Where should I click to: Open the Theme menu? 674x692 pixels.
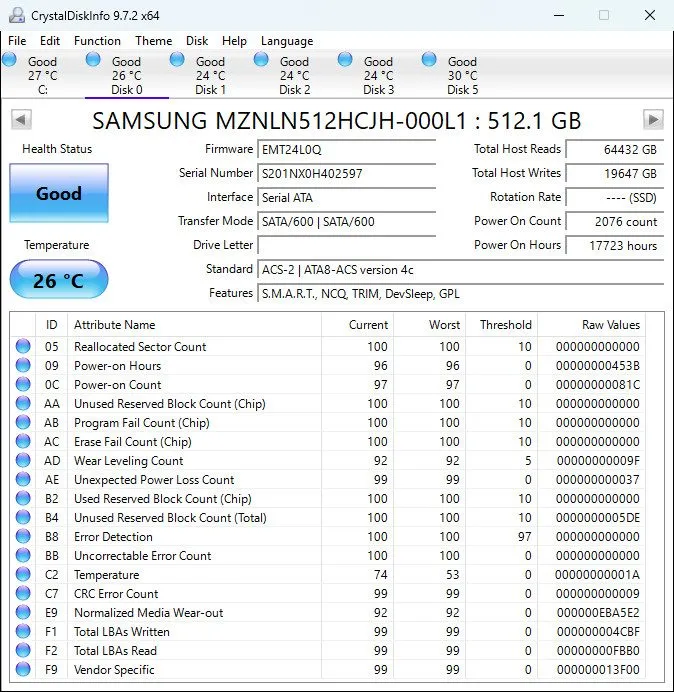(154, 41)
